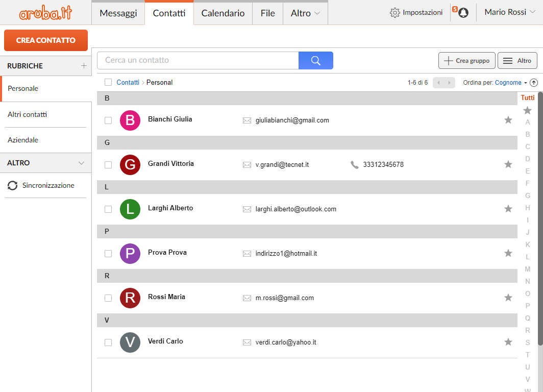This screenshot has width=543, height=392.
Task: Expand the Mario Rossi account menu
Action: click(x=509, y=12)
